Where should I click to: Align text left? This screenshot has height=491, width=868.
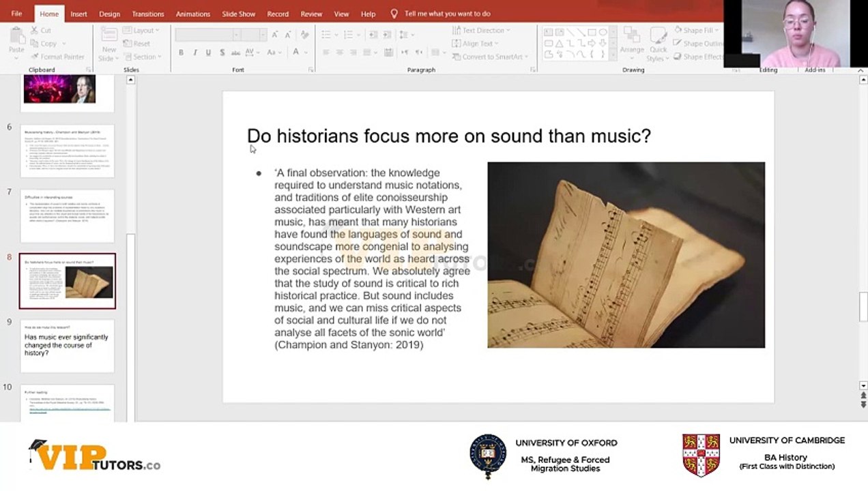click(326, 53)
